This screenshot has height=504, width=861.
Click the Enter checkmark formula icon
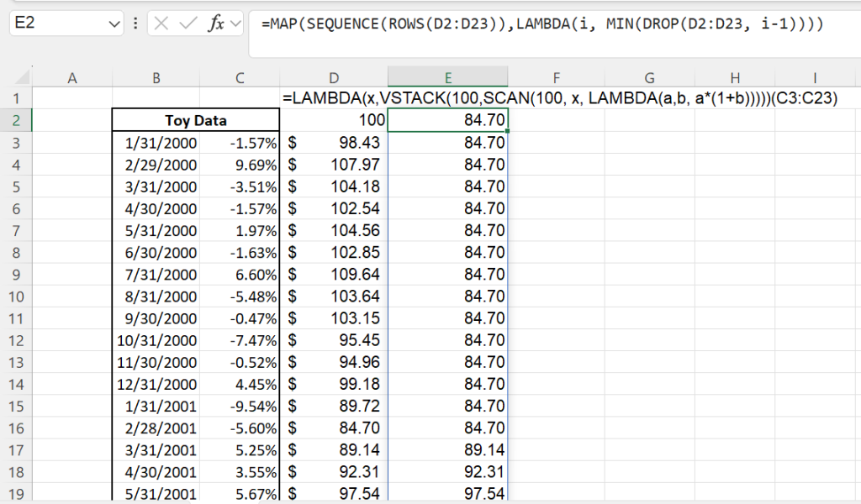[x=188, y=24]
